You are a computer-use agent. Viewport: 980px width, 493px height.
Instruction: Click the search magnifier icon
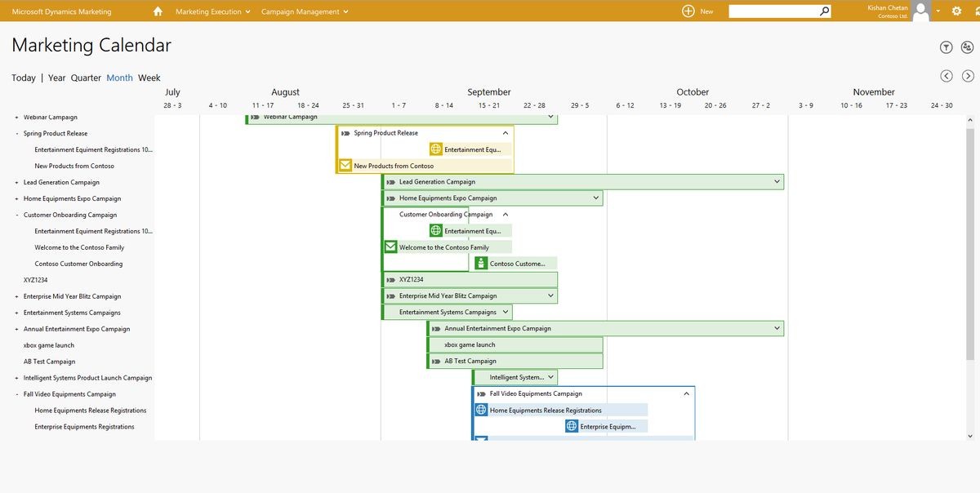pos(825,11)
